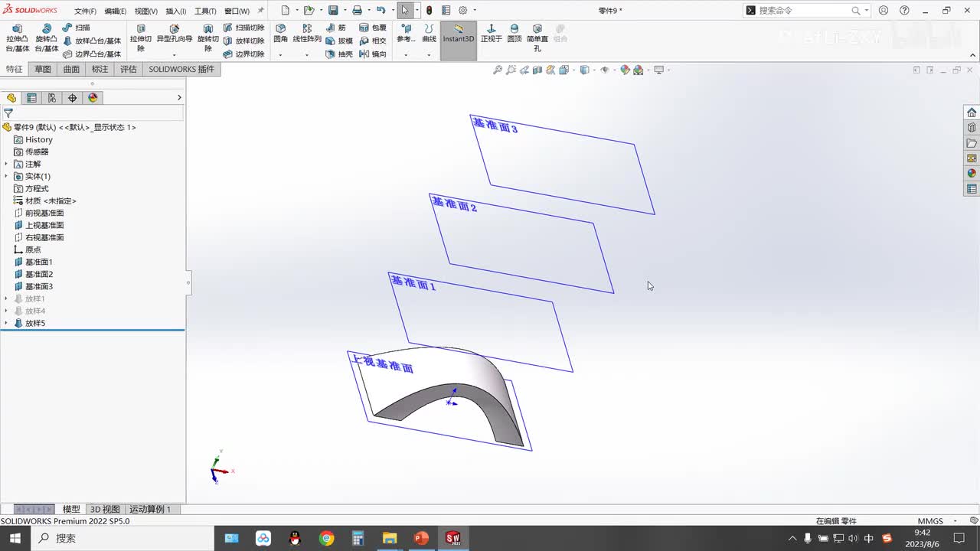The image size is (980, 551).
Task: Open the 圆角 fillet dropdown arrow
Action: coord(280,54)
